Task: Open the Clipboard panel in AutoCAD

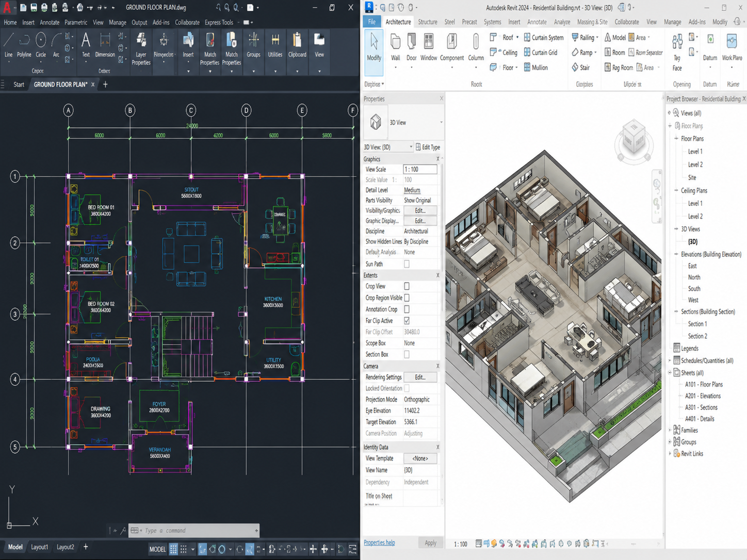Action: pyautogui.click(x=297, y=45)
